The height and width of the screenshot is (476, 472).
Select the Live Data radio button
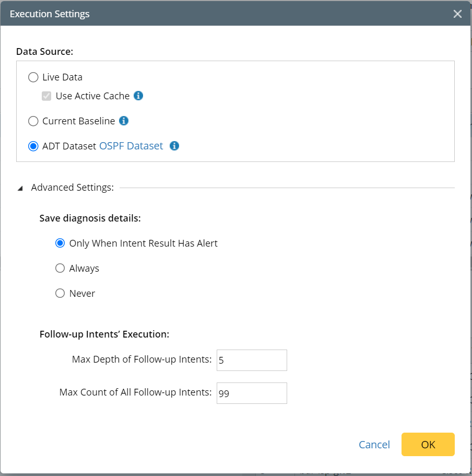click(x=33, y=77)
